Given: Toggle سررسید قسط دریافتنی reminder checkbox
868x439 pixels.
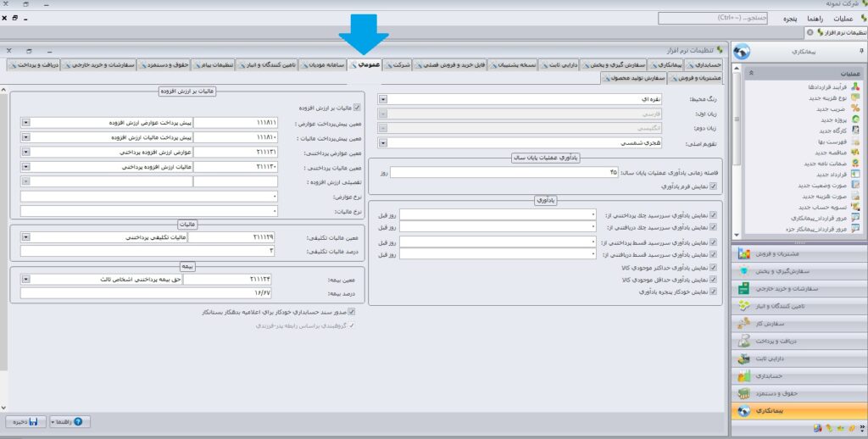Looking at the screenshot, I should [713, 254].
